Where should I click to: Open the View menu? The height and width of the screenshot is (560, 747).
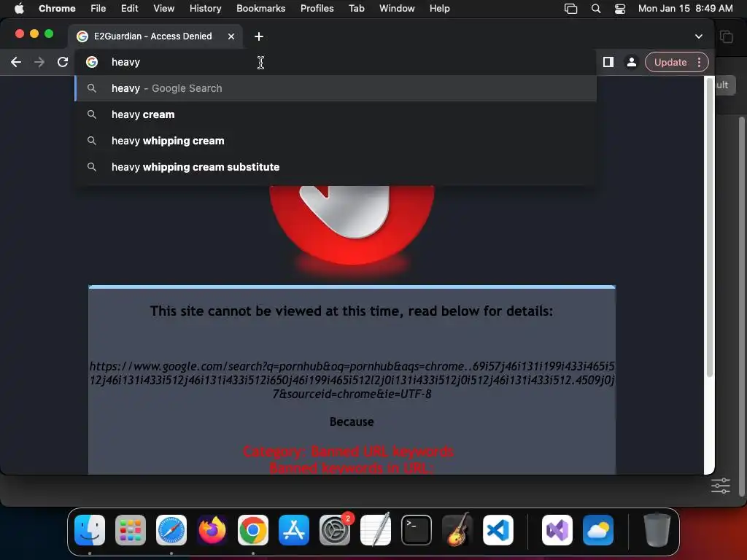point(163,8)
